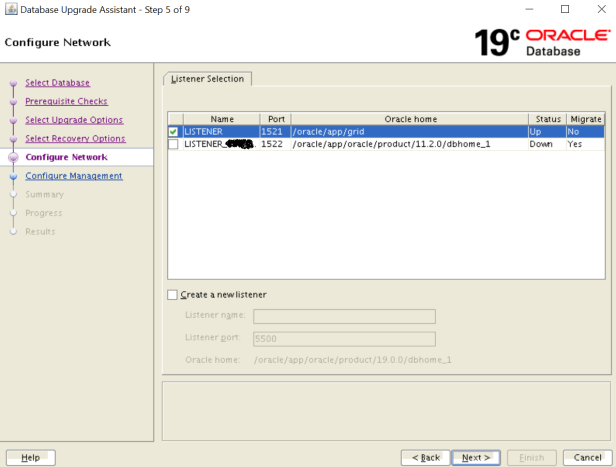Click the Database Upgrade Assistant title bar icon
This screenshot has width=616, height=467.
pos(10,9)
